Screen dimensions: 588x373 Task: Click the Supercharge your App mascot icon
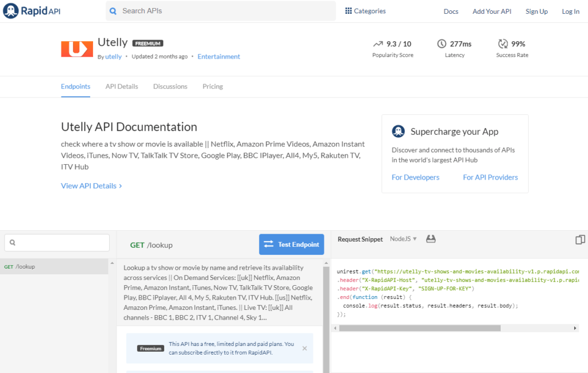coord(399,131)
